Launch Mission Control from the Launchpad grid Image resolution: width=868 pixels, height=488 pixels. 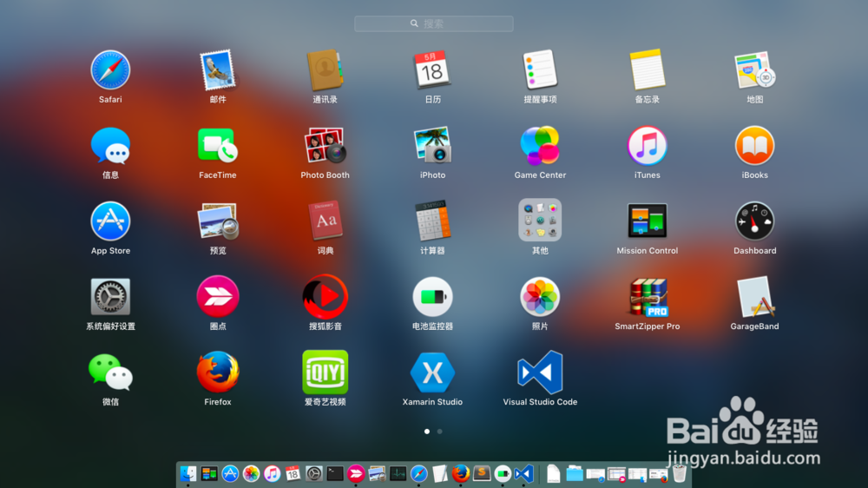tap(648, 221)
